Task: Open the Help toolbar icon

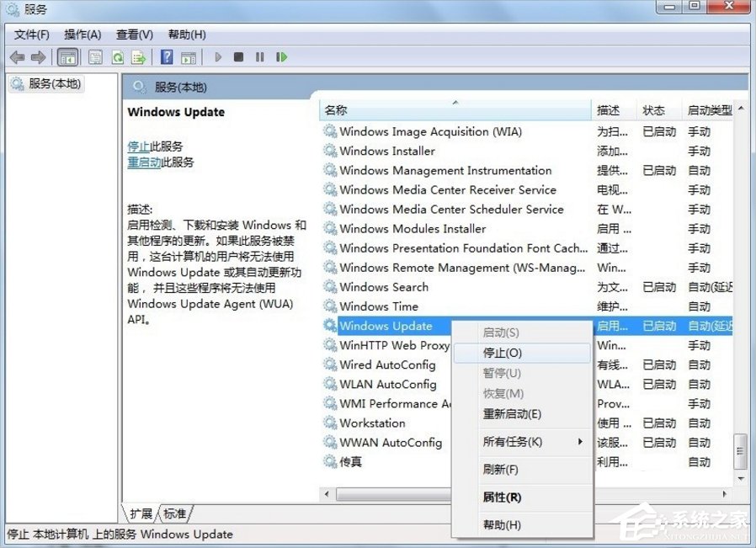Action: pos(166,57)
